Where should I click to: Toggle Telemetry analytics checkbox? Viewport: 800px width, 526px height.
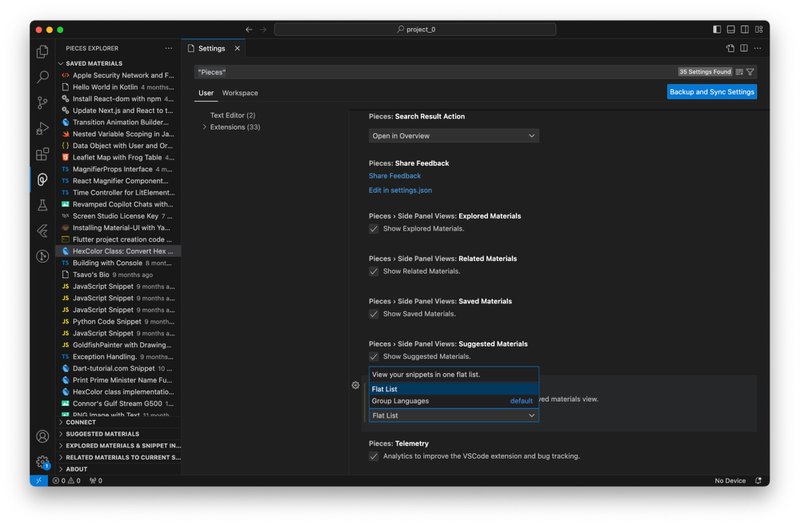[373, 456]
